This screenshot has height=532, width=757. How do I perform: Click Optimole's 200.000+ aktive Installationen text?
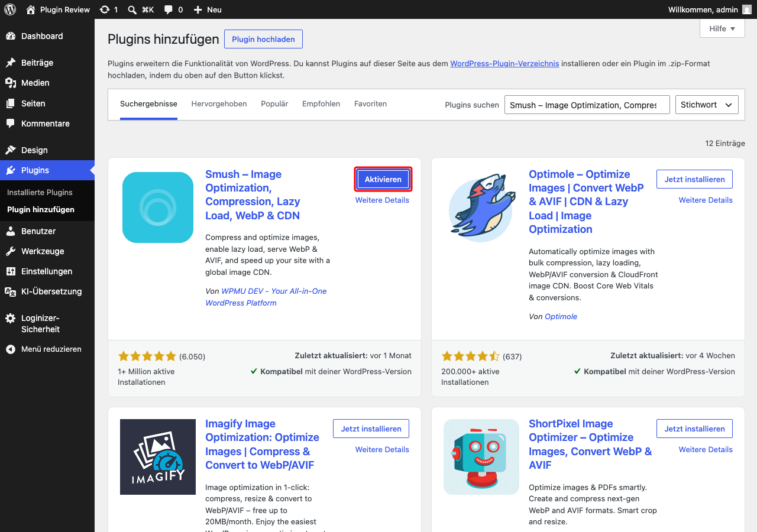point(470,377)
